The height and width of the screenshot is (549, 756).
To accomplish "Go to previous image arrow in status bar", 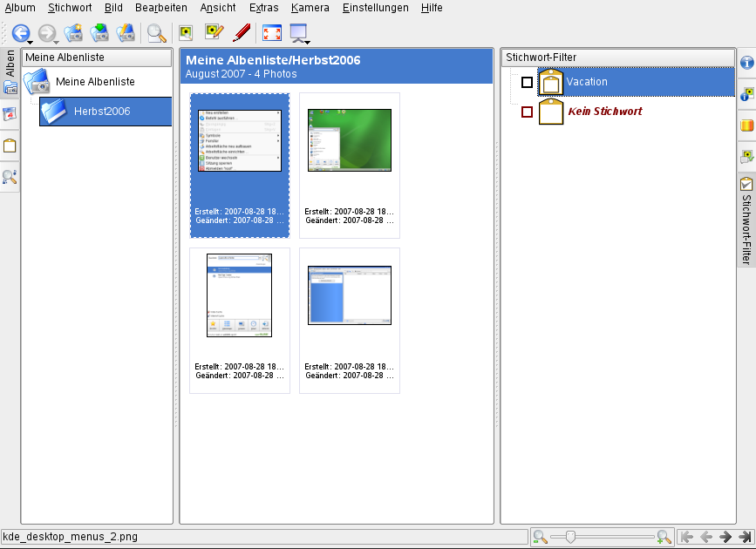I will 706,537.
